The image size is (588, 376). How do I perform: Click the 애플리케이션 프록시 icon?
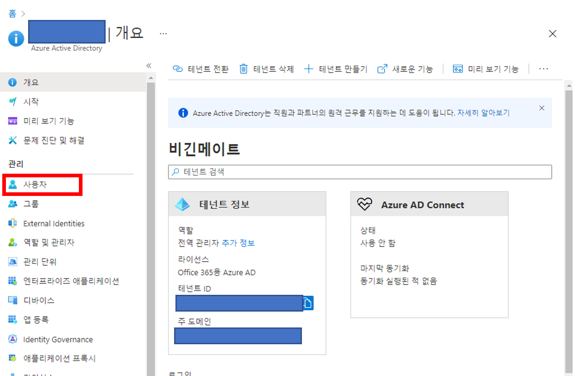(x=13, y=358)
